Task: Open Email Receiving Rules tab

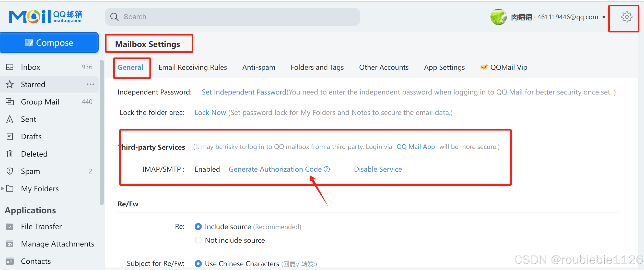Action: click(193, 67)
